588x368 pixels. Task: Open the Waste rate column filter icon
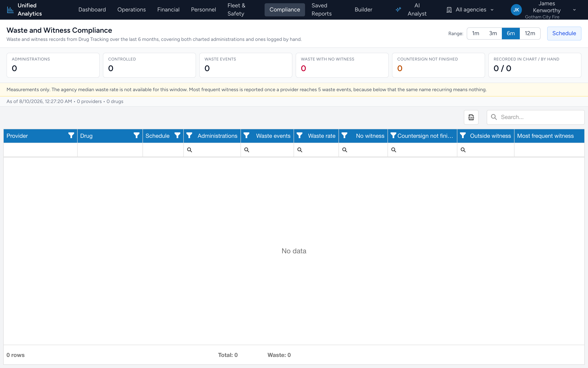point(300,135)
